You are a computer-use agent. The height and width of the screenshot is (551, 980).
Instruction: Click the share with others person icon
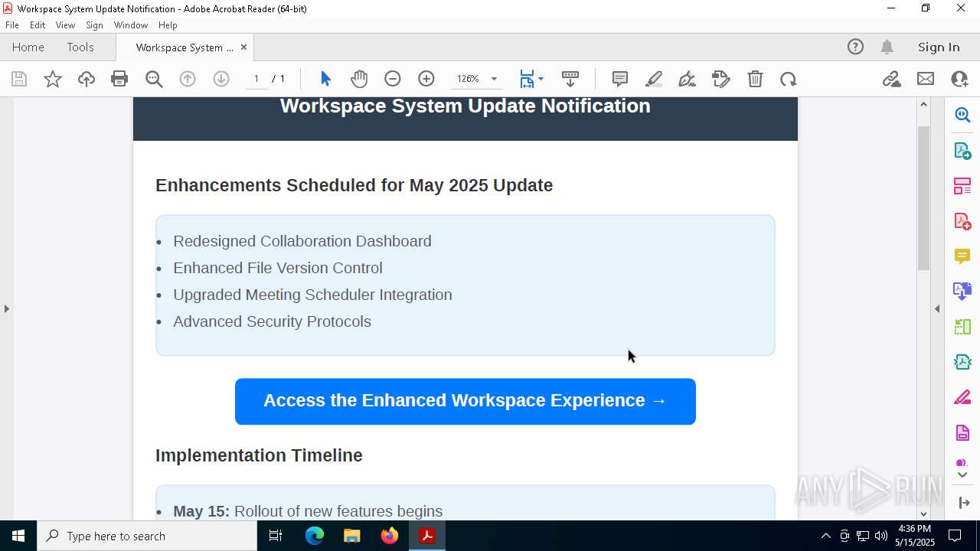(x=959, y=79)
